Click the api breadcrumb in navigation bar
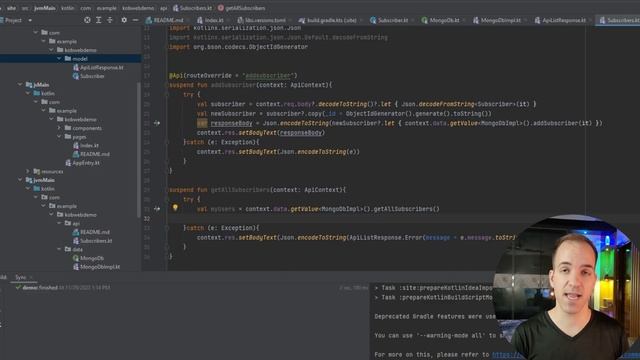 [x=163, y=8]
